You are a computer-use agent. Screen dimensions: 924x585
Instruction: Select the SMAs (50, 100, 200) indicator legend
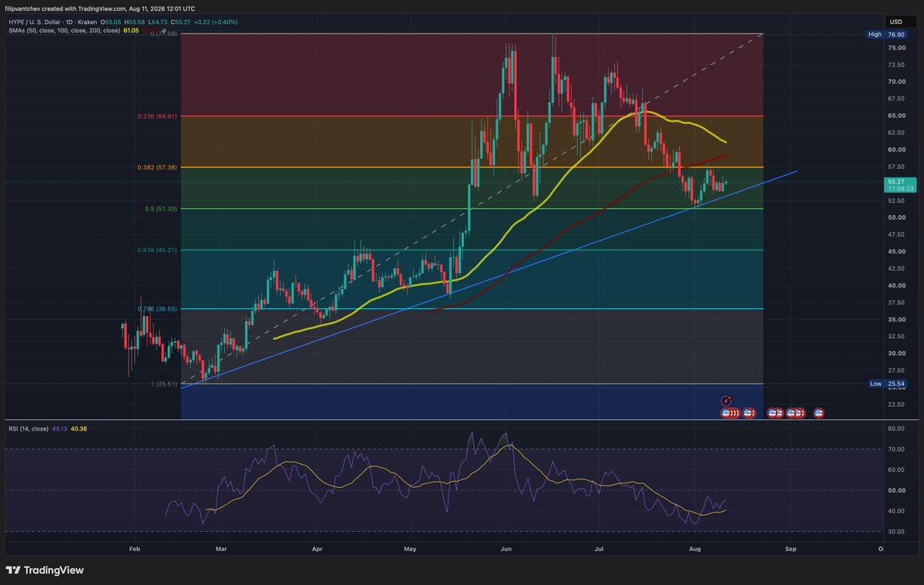pos(64,30)
